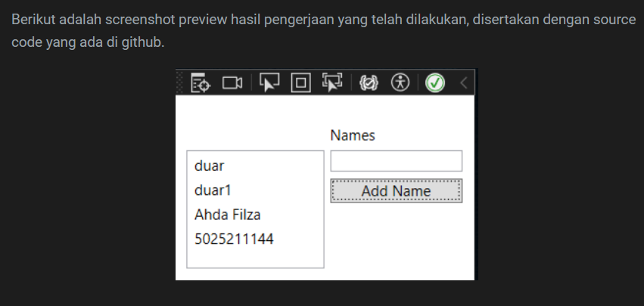644x306 pixels.
Task: Click the Names label
Action: coord(353,135)
